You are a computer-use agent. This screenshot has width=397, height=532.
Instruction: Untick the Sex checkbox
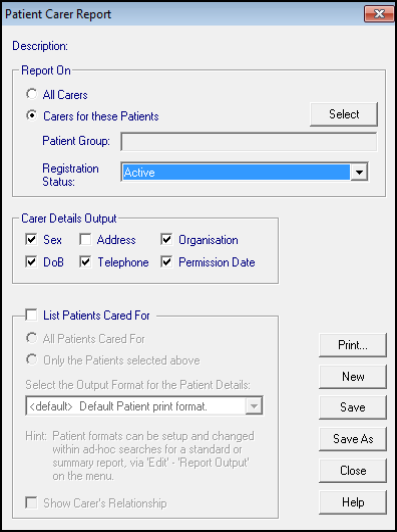31,240
